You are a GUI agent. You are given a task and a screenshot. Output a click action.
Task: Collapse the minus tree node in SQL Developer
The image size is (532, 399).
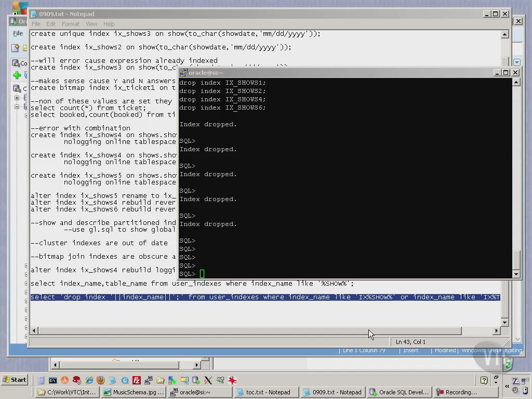[17, 107]
